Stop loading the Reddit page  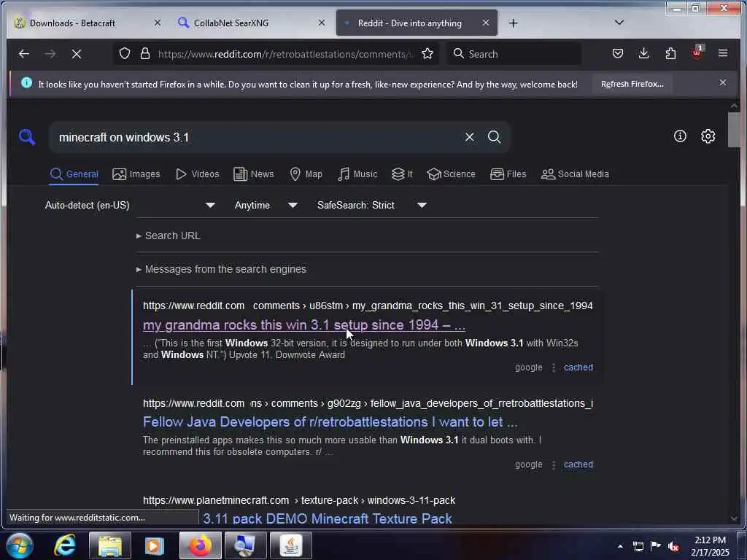[76, 54]
